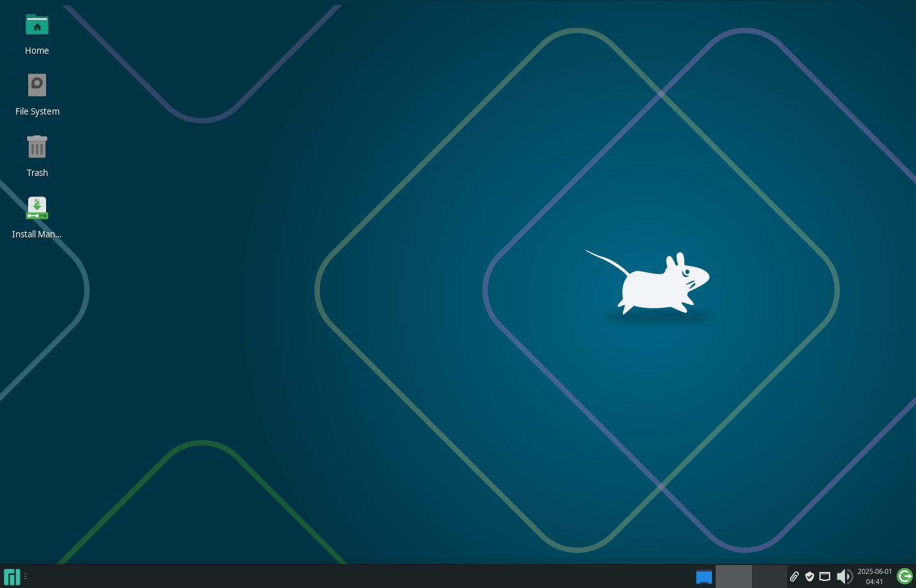Click the Show Desktop blue panel icon
916x588 pixels.
point(704,576)
